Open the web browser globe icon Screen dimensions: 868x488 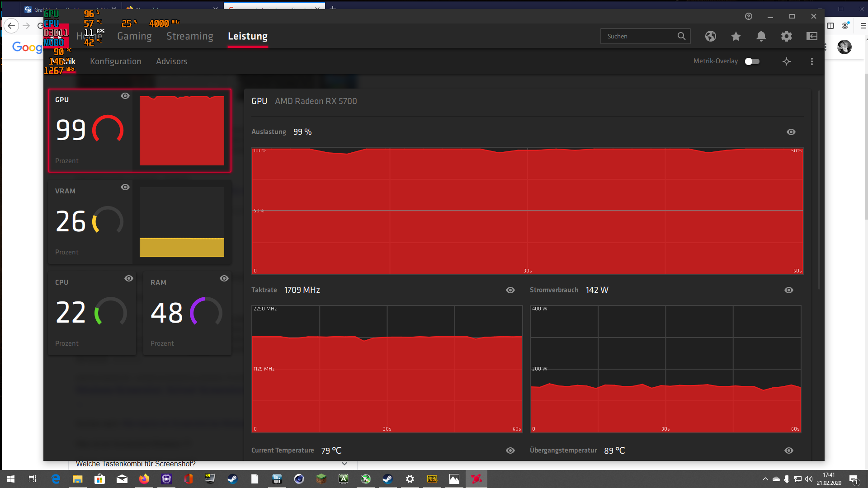click(x=710, y=36)
